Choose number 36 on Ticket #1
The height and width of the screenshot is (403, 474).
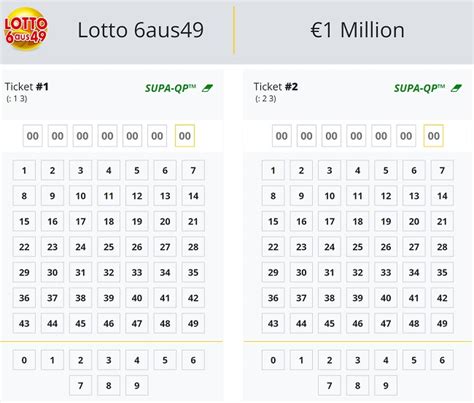point(24,298)
